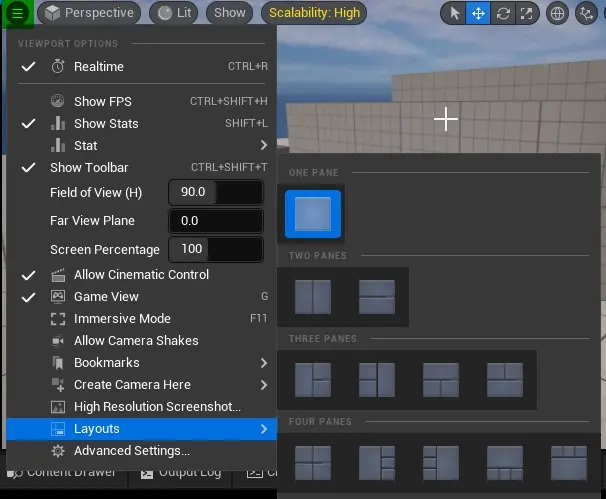606x499 pixels.
Task: Click the Advanced Settings gear icon
Action: coord(58,451)
